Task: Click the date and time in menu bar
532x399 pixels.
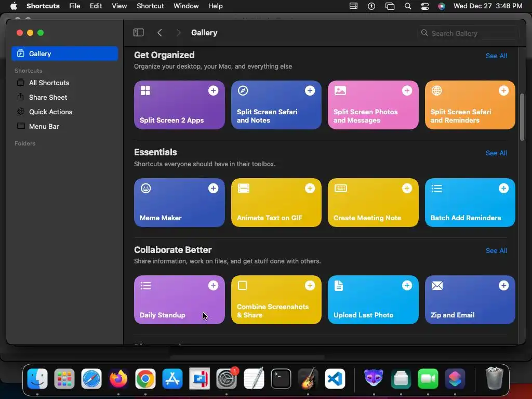Action: [488, 6]
